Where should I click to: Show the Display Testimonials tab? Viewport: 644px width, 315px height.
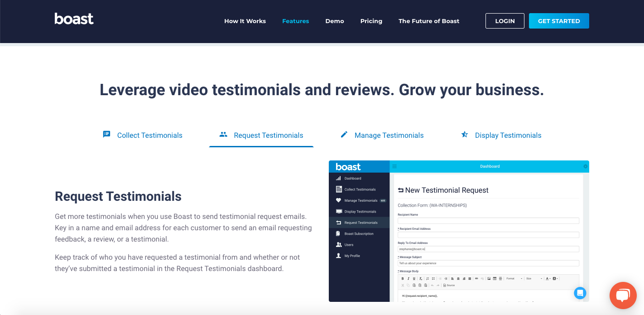(x=501, y=135)
